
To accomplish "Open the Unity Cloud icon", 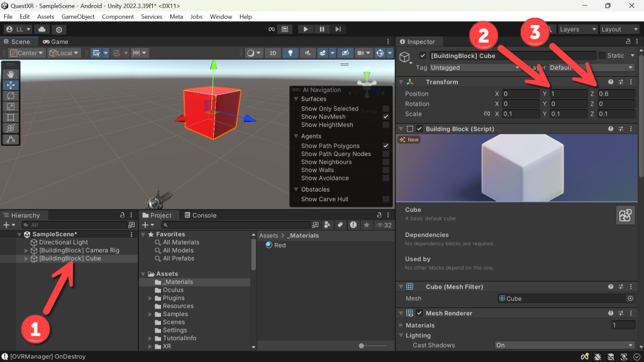I will click(x=42, y=29).
